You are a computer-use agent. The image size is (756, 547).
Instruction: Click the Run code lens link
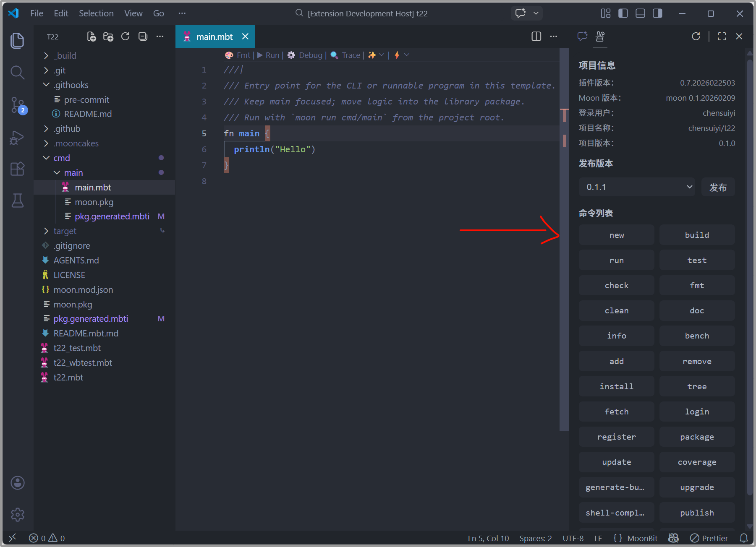click(x=268, y=55)
